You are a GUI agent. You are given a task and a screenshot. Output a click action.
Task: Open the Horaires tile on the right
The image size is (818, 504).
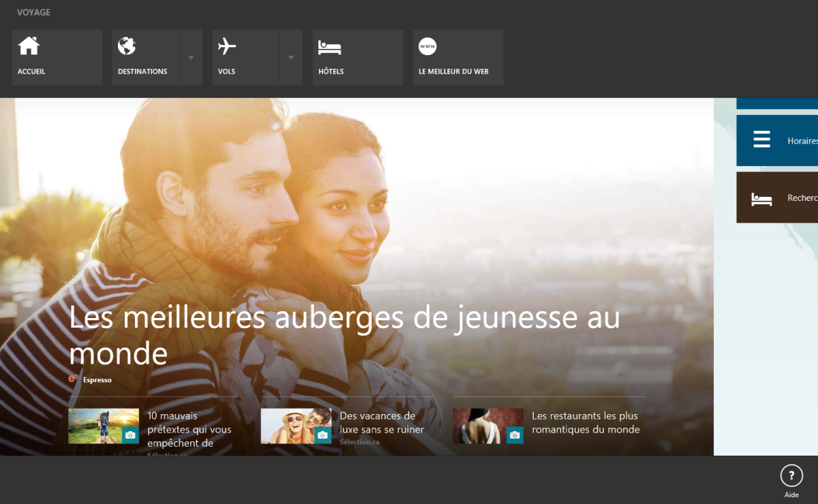tap(777, 140)
